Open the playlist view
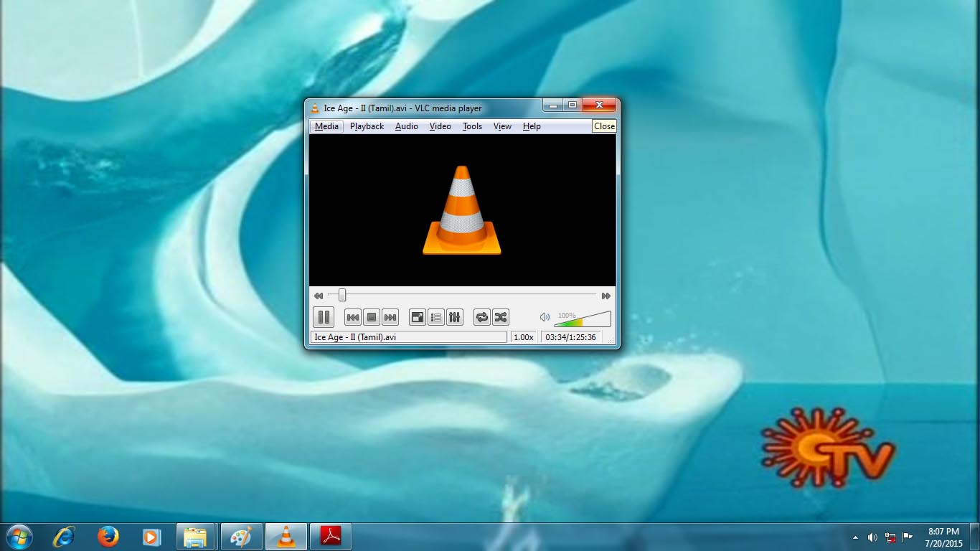The image size is (980, 551). tap(435, 317)
